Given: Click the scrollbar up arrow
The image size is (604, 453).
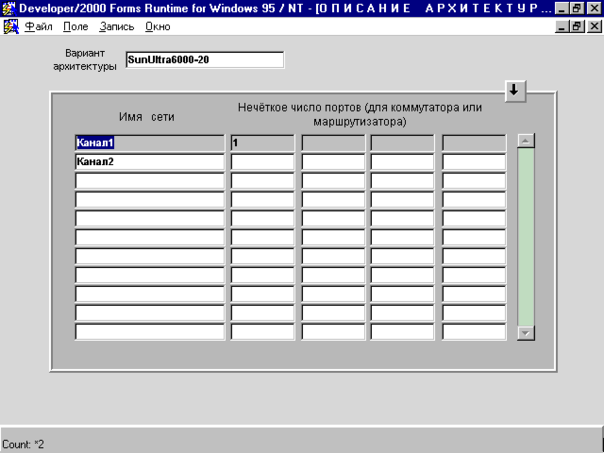Looking at the screenshot, I should [526, 141].
